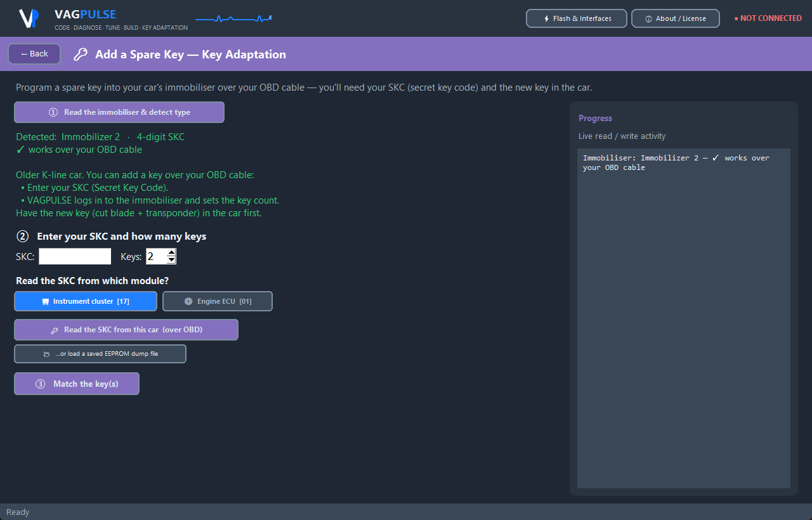Click the 'Ready' status bar text
812x520 pixels.
click(x=18, y=512)
